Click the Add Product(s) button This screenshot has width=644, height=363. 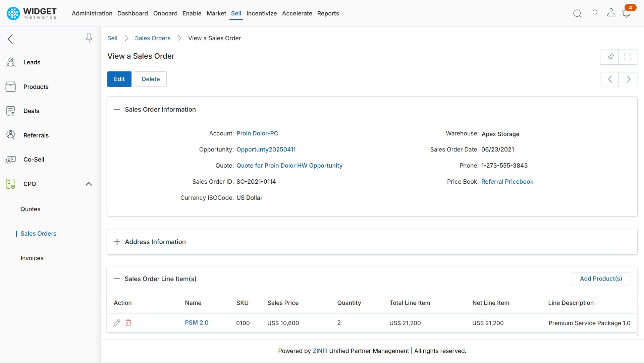(601, 279)
